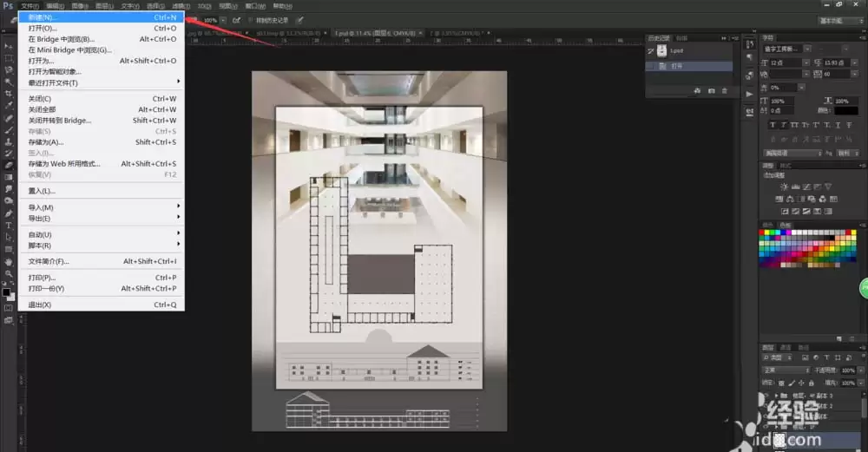Choose 置入(L)... menu entry
The width and height of the screenshot is (868, 452).
[103, 191]
